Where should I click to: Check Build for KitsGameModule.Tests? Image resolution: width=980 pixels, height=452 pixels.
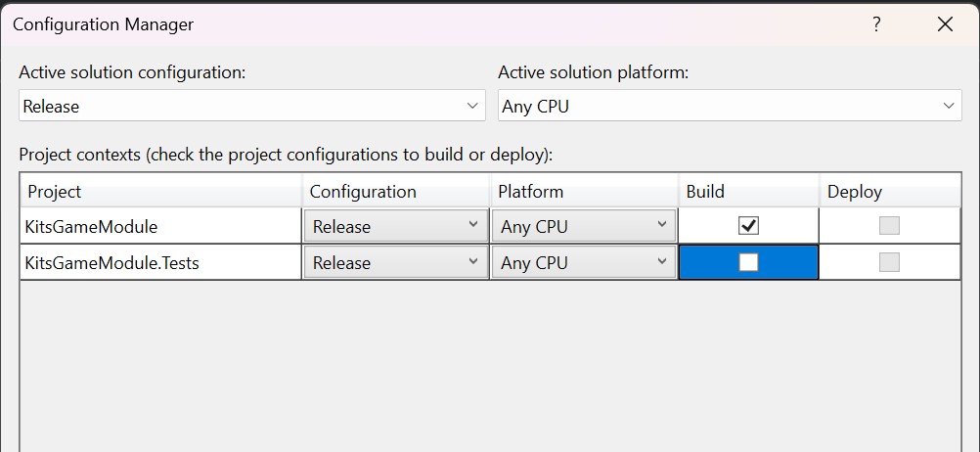coord(748,262)
